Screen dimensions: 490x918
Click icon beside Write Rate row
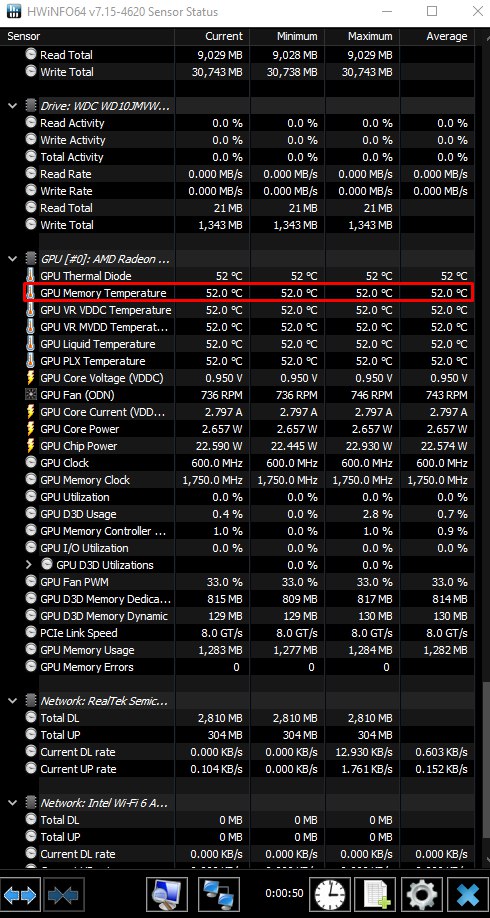(31, 191)
